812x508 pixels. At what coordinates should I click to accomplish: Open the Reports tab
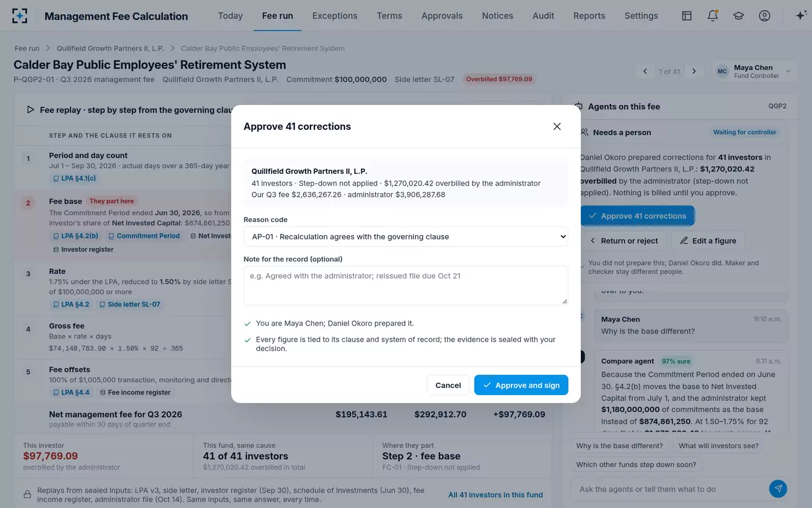pos(589,16)
